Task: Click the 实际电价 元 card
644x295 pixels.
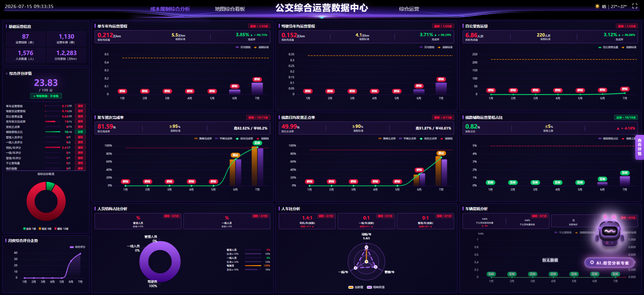Action: tap(573, 222)
